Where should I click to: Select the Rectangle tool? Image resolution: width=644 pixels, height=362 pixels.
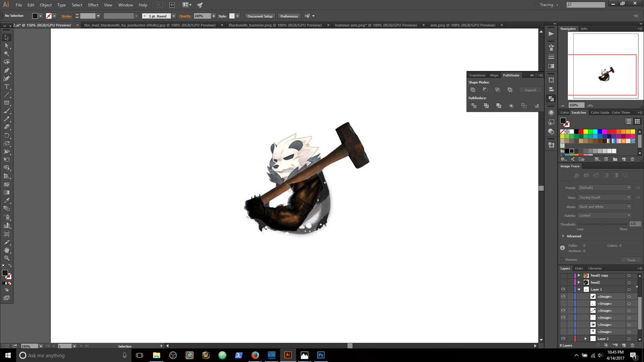coord(6,102)
